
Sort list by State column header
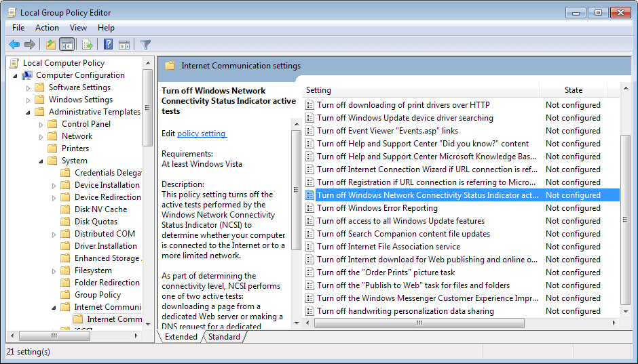[x=574, y=90]
